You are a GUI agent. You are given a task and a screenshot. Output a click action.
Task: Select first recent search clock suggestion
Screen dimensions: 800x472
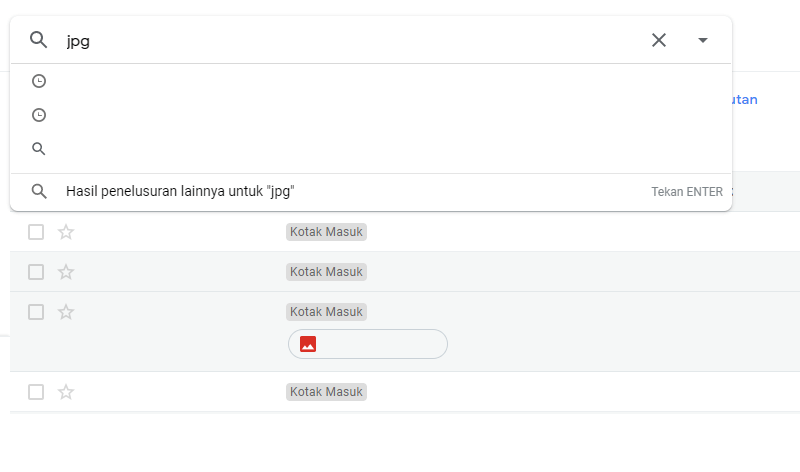click(x=371, y=81)
